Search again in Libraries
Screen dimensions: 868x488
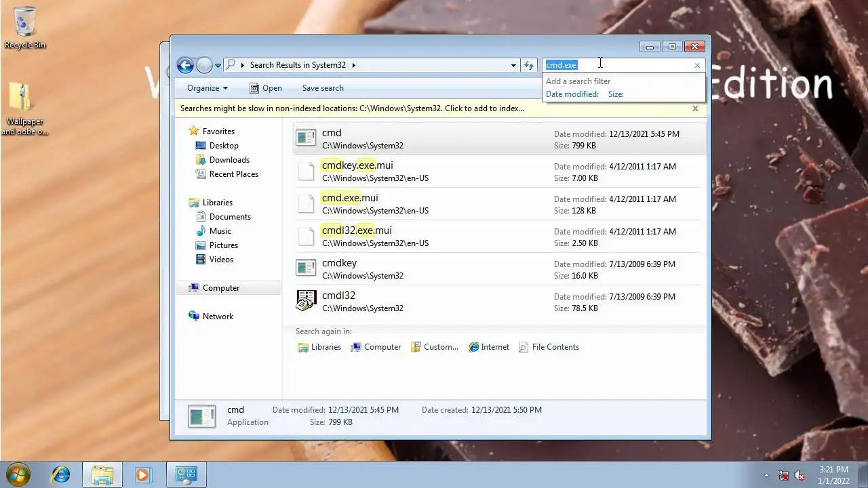coord(319,347)
